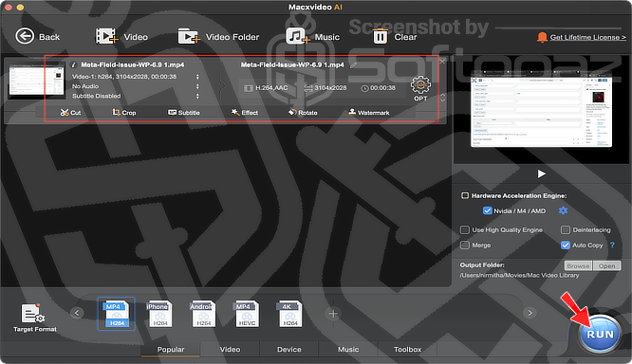This screenshot has width=632, height=364.
Task: Start conversion with the RUN button
Action: pyautogui.click(x=600, y=335)
